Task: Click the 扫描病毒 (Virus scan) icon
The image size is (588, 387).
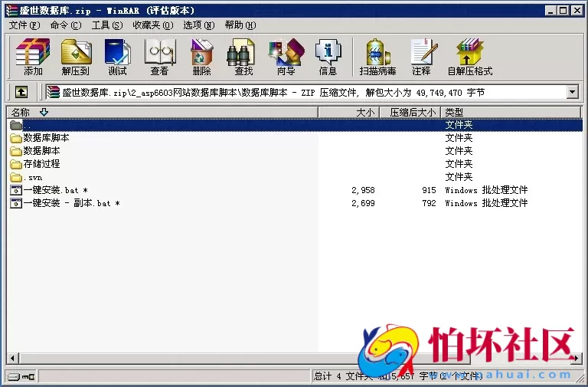Action: coord(377,56)
